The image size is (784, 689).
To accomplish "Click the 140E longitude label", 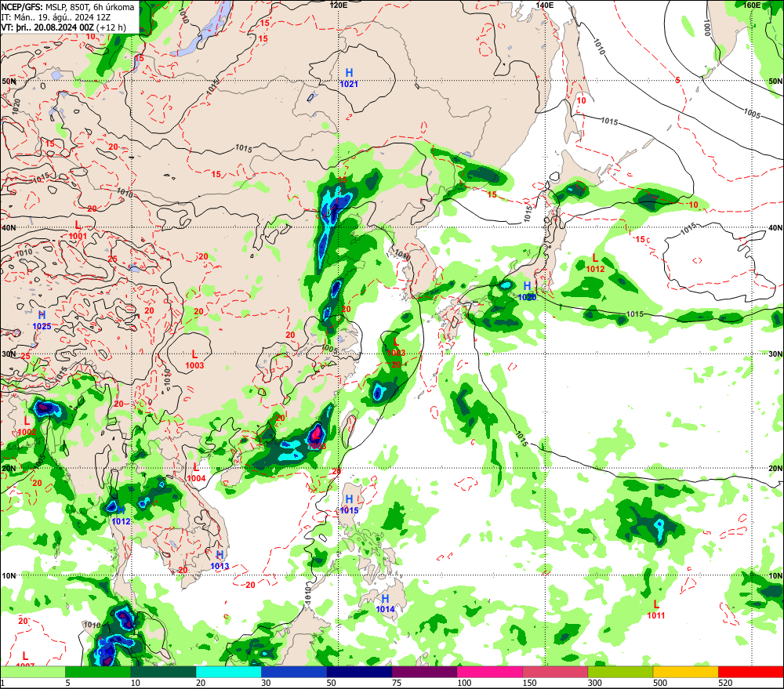I will (545, 5).
